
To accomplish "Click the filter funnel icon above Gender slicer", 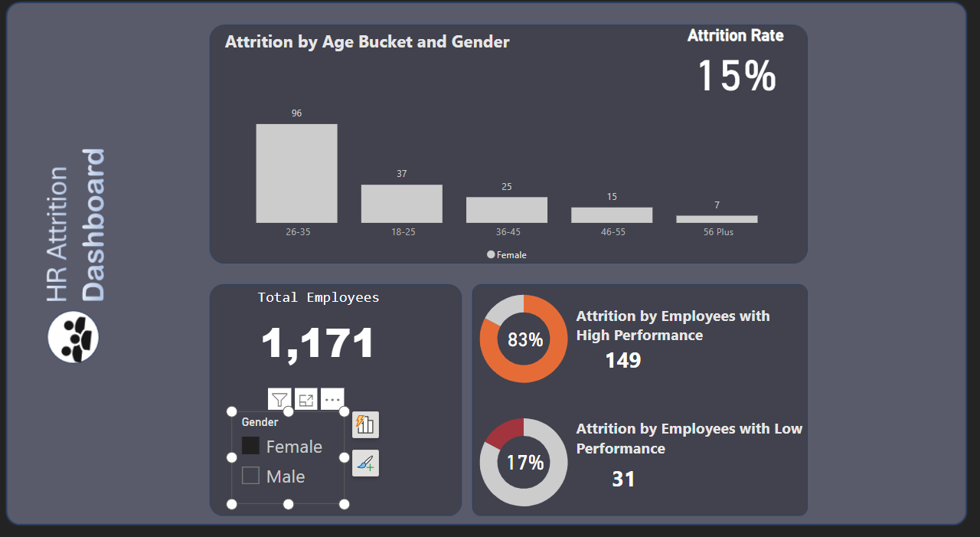I will [x=280, y=399].
